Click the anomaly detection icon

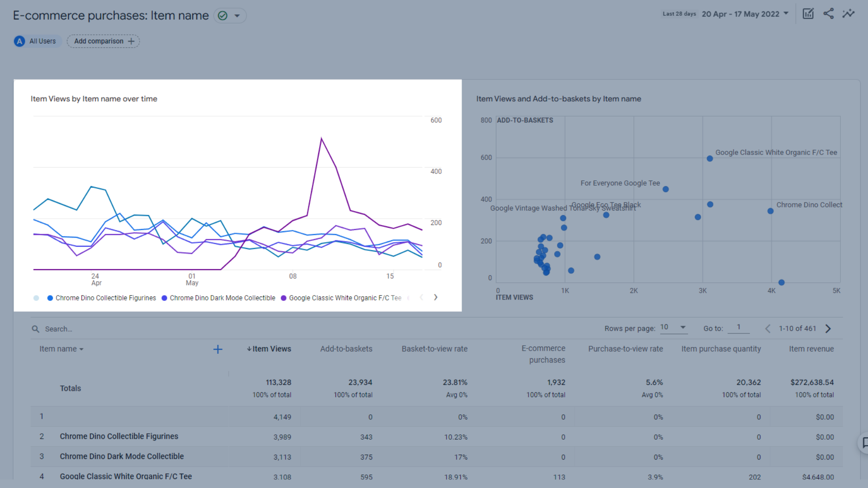tap(848, 15)
